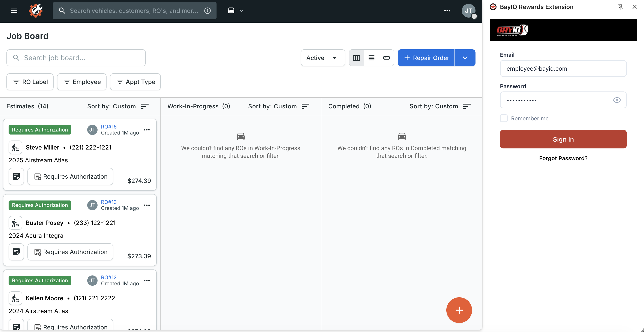Click the 2024 Acura Integra vehicle text
Viewport: 644px width, 332px height.
click(x=36, y=236)
